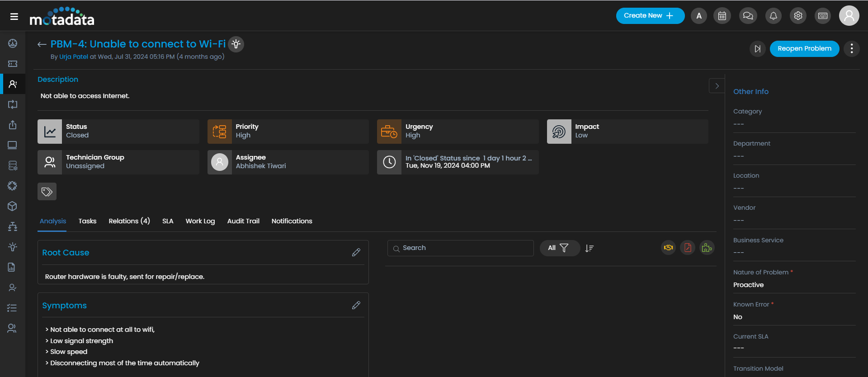The image size is (868, 377).
Task: Open the Technician Group Unassigned field
Action: point(118,162)
